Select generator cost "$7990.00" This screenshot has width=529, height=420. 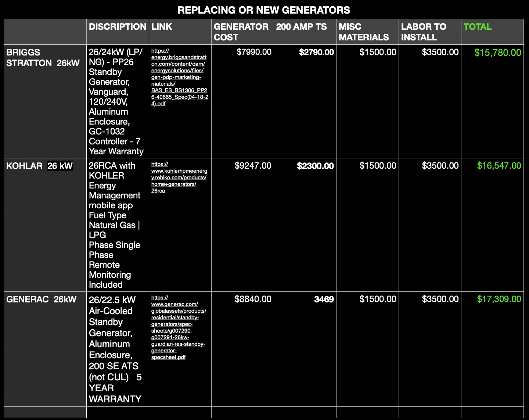click(254, 52)
